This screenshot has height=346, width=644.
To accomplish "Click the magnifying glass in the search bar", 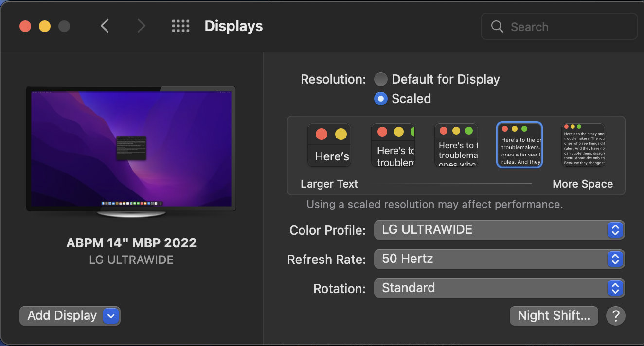I will pyautogui.click(x=497, y=27).
